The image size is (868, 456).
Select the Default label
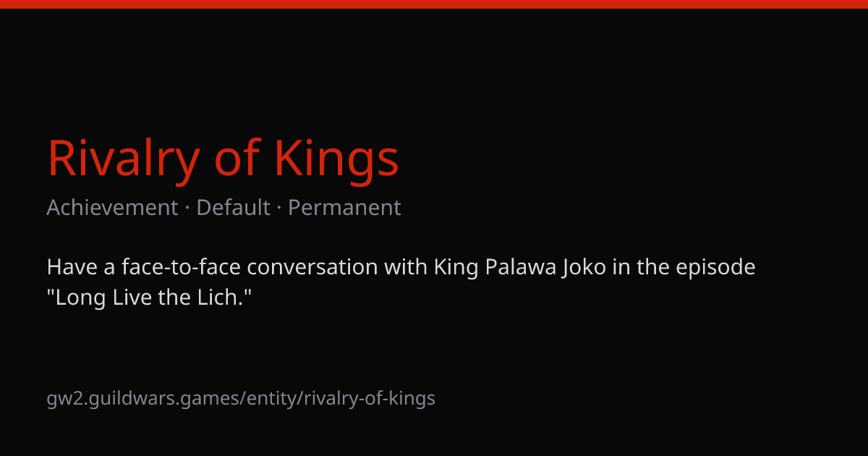[x=233, y=208]
